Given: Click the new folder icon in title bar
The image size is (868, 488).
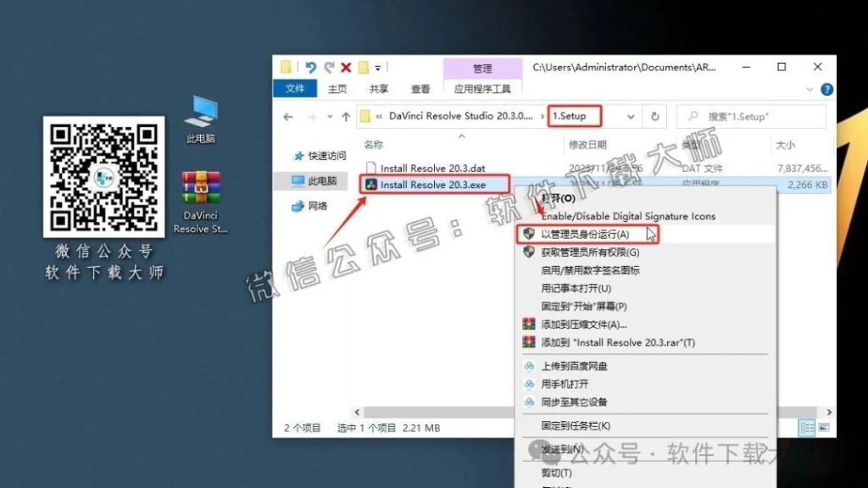Looking at the screenshot, I should [x=287, y=68].
